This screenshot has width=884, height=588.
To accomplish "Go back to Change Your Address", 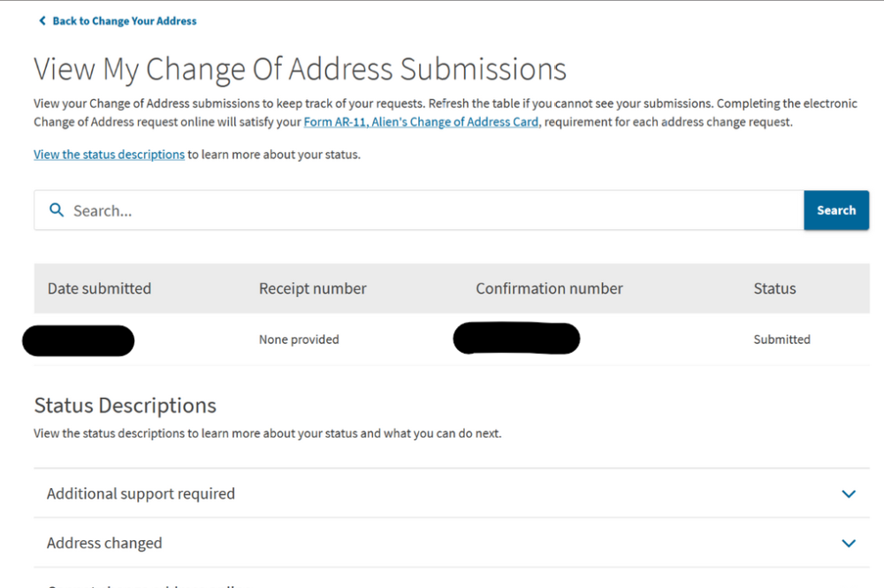I will point(124,21).
